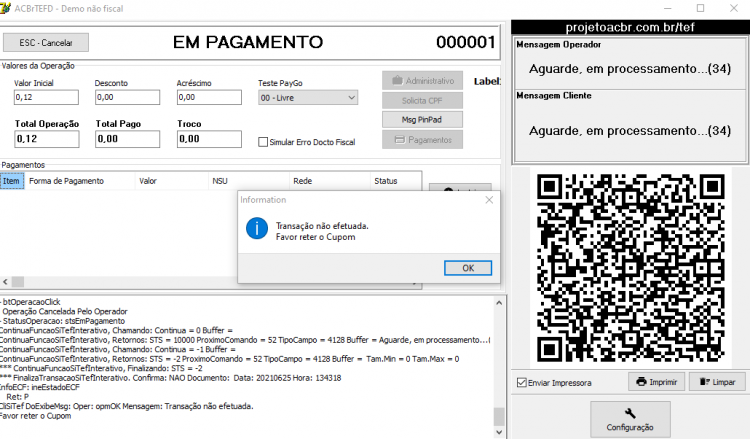Toggle Simular Erro Docto Fiscal checkbox
The image size is (750, 439).
tap(263, 142)
